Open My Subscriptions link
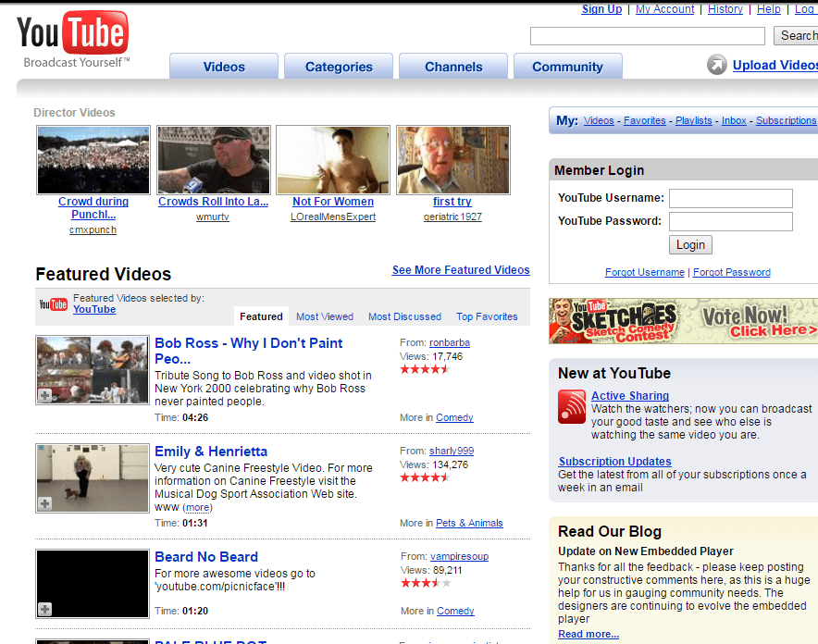 point(787,120)
